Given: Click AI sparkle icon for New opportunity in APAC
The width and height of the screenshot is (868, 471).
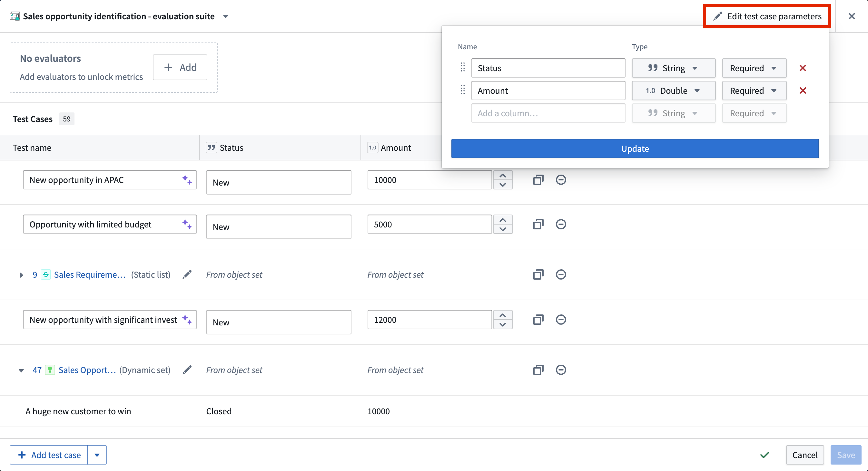Looking at the screenshot, I should tap(187, 180).
